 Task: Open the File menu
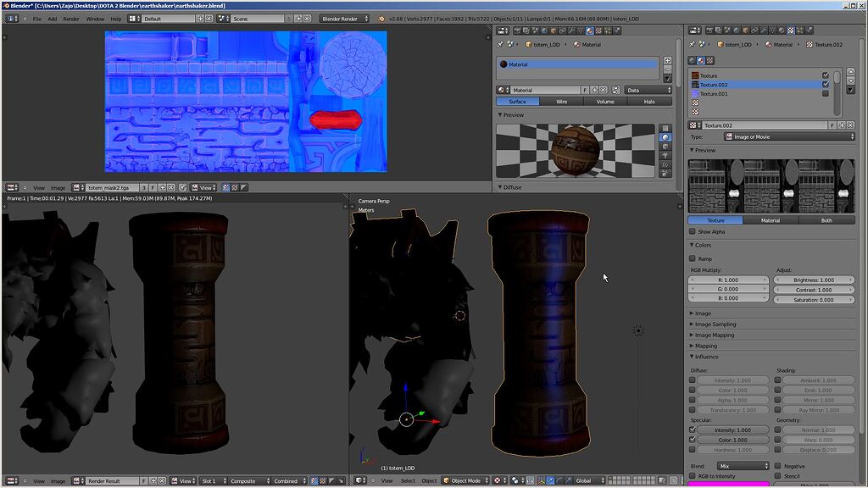coord(37,19)
